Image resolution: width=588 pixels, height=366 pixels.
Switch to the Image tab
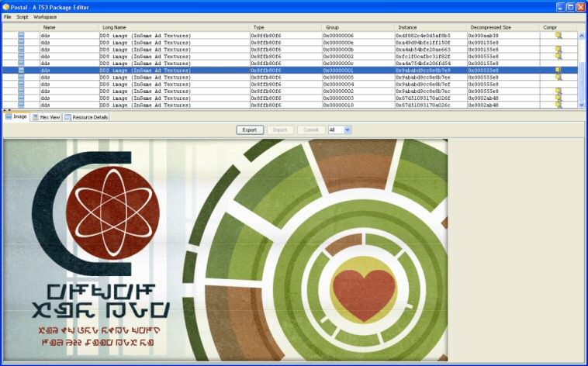tap(16, 116)
